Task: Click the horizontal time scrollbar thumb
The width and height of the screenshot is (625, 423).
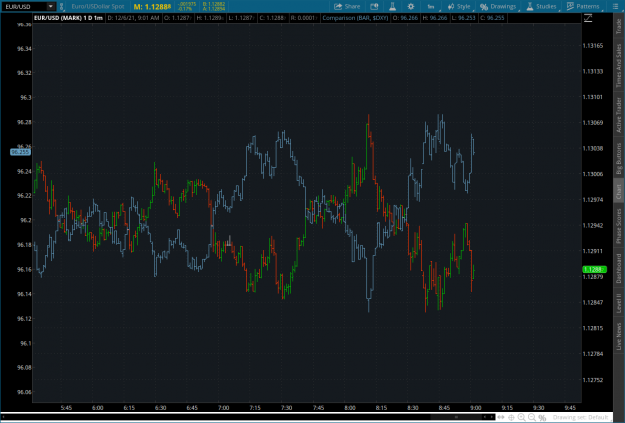Action: coord(456,417)
